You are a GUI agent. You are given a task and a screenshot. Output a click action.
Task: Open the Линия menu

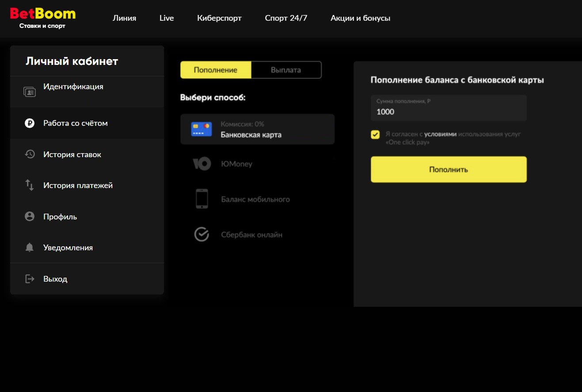125,18
